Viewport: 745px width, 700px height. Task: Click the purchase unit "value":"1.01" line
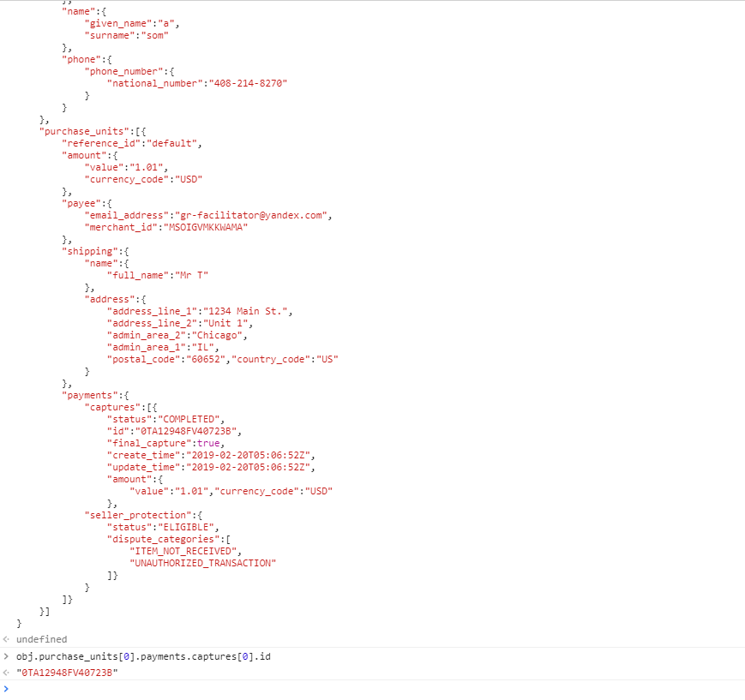[126, 167]
